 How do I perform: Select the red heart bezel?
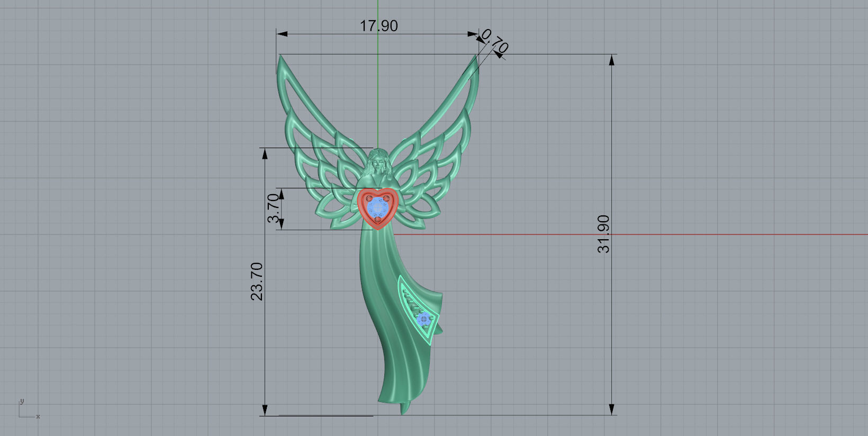point(377,208)
